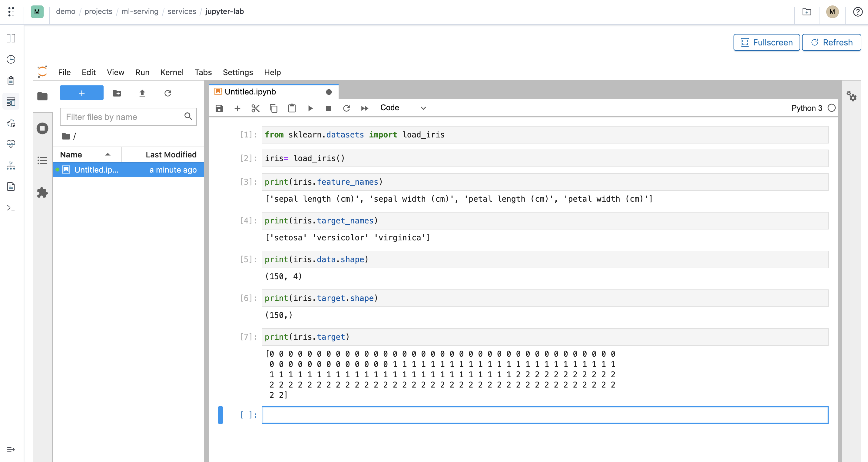Open the Tabs menu
868x462 pixels.
203,72
